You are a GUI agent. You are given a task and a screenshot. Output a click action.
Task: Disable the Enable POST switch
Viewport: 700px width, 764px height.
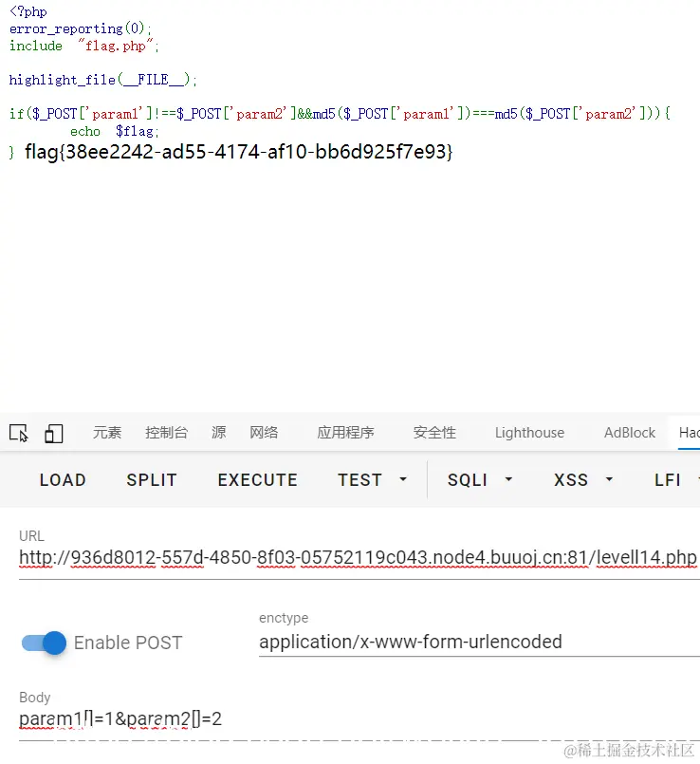point(45,643)
